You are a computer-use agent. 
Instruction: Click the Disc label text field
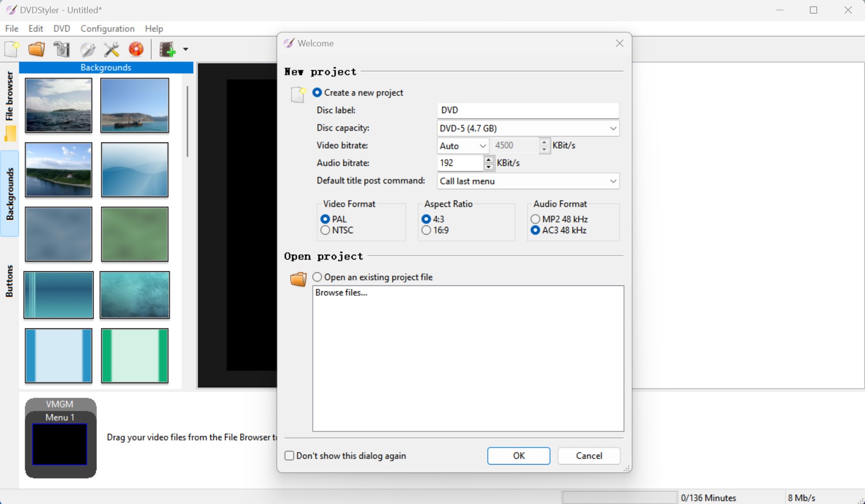coord(528,110)
